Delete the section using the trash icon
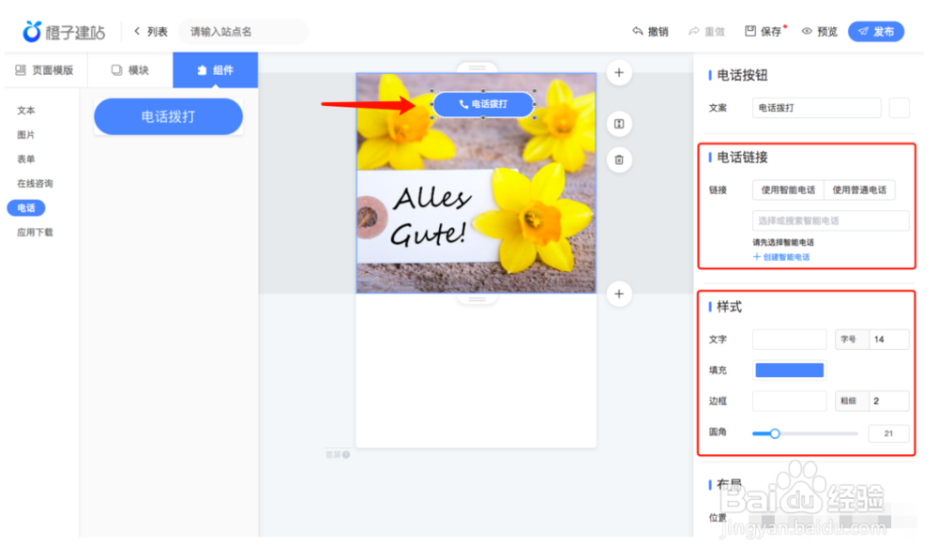The width and height of the screenshot is (938, 560). click(x=619, y=159)
